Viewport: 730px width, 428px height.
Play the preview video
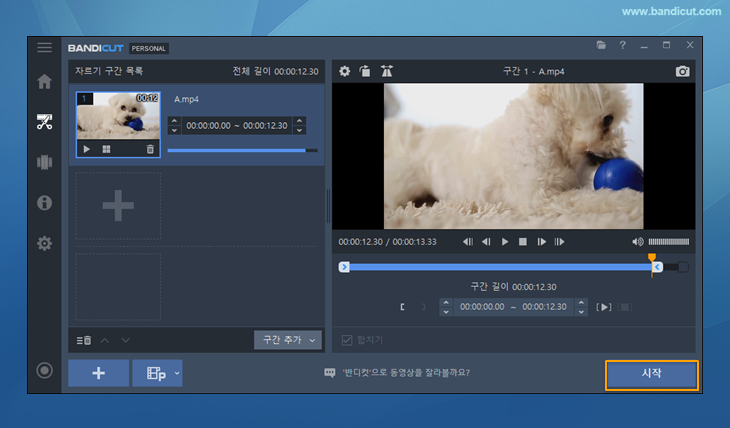(x=505, y=241)
